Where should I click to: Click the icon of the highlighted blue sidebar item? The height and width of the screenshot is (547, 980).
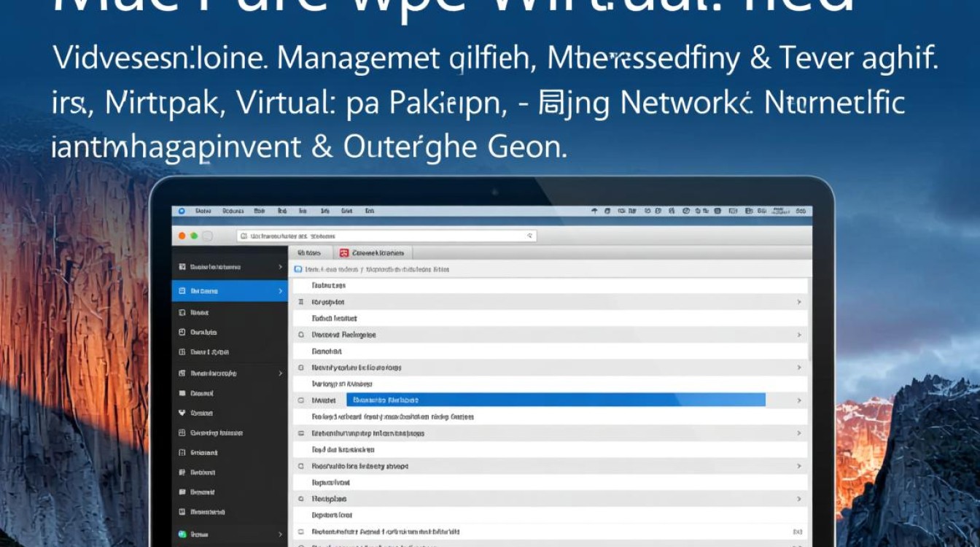click(x=182, y=291)
